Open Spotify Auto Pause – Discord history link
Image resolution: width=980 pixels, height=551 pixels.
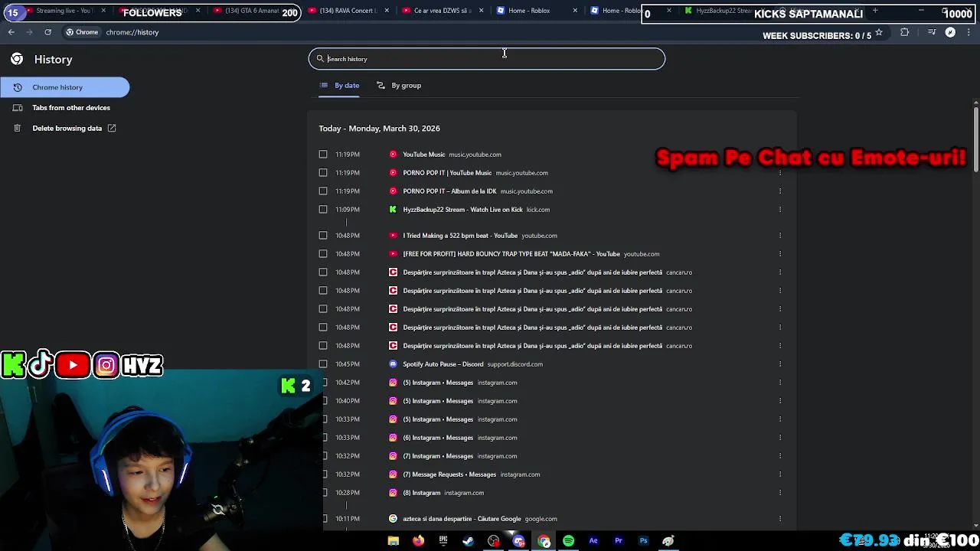(x=443, y=364)
